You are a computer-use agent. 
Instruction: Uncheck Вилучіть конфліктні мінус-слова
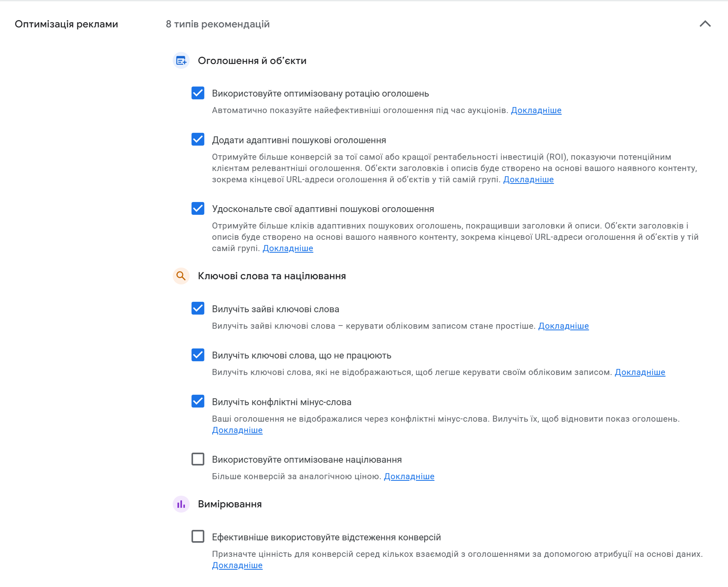click(198, 402)
